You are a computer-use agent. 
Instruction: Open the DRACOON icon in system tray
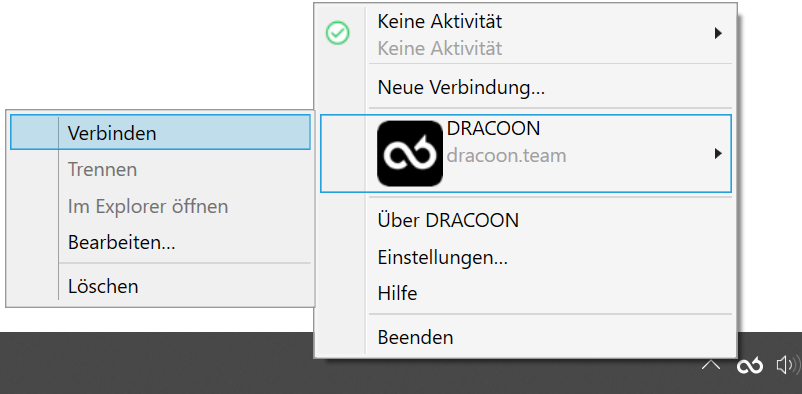pyautogui.click(x=749, y=365)
